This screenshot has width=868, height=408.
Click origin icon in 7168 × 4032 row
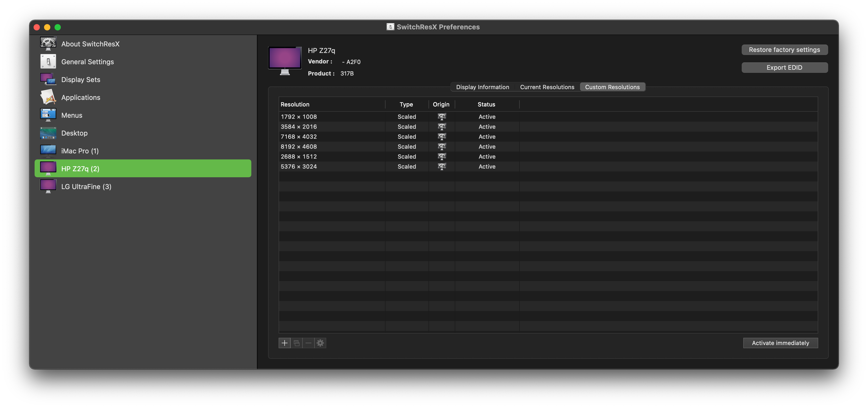pyautogui.click(x=442, y=137)
